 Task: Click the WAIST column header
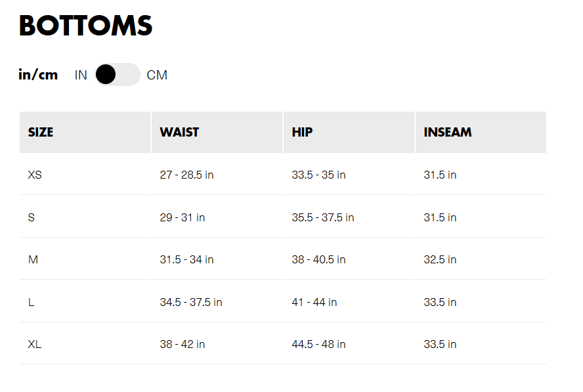pos(179,132)
